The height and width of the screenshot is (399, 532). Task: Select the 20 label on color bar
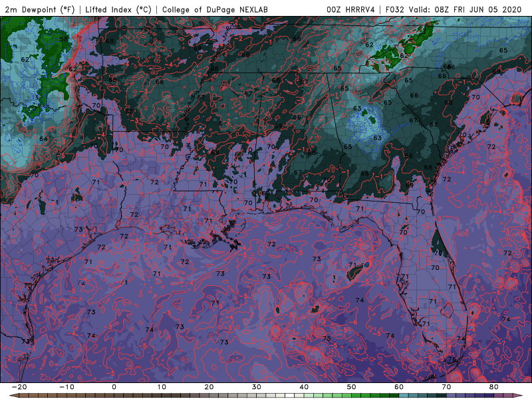(209, 387)
